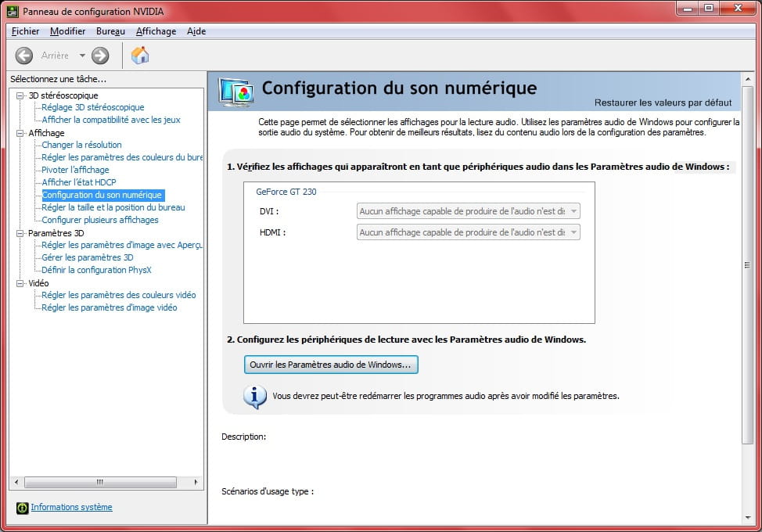The height and width of the screenshot is (532, 762).
Task: Click the Forward arrow toolbar icon
Action: click(100, 56)
